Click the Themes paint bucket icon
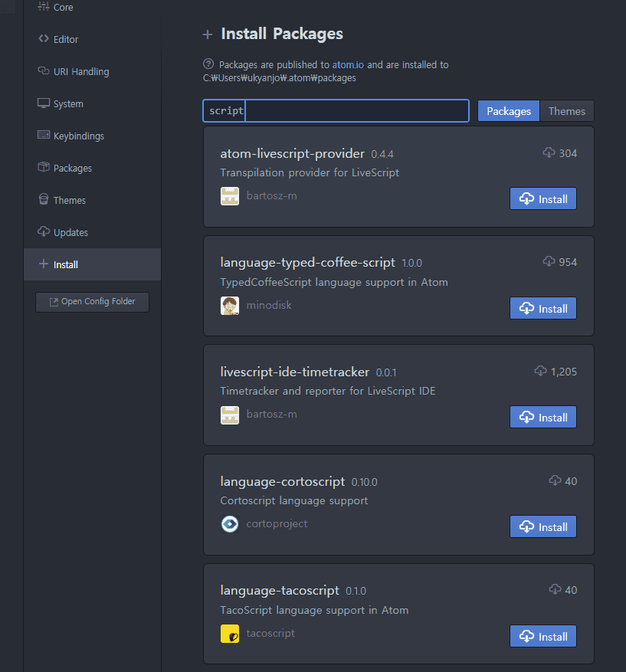 (43, 199)
